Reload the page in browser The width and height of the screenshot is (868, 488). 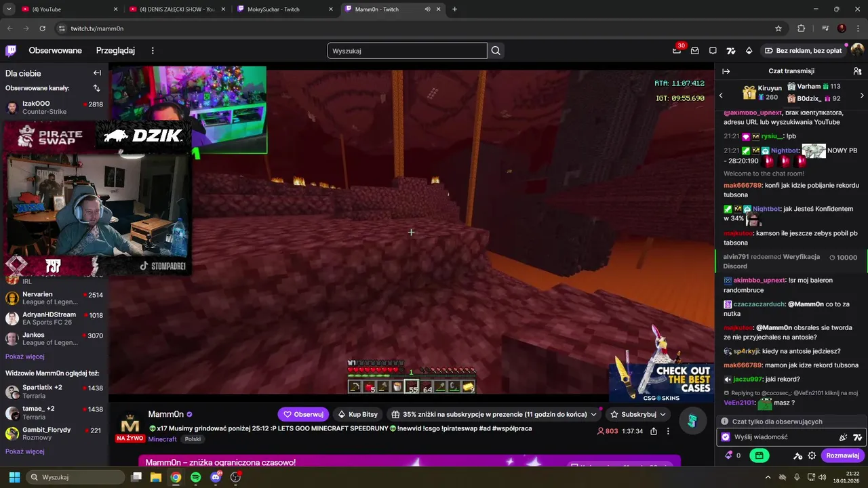[42, 28]
